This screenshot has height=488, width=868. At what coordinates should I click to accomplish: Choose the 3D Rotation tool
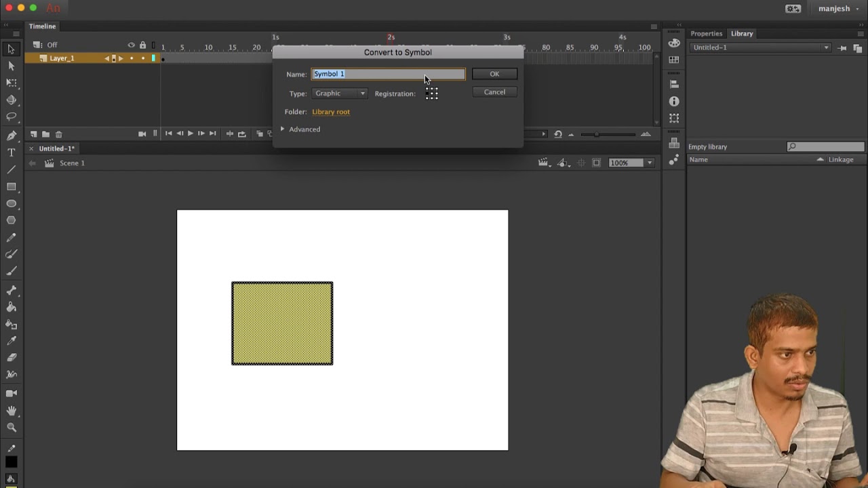coord(12,100)
